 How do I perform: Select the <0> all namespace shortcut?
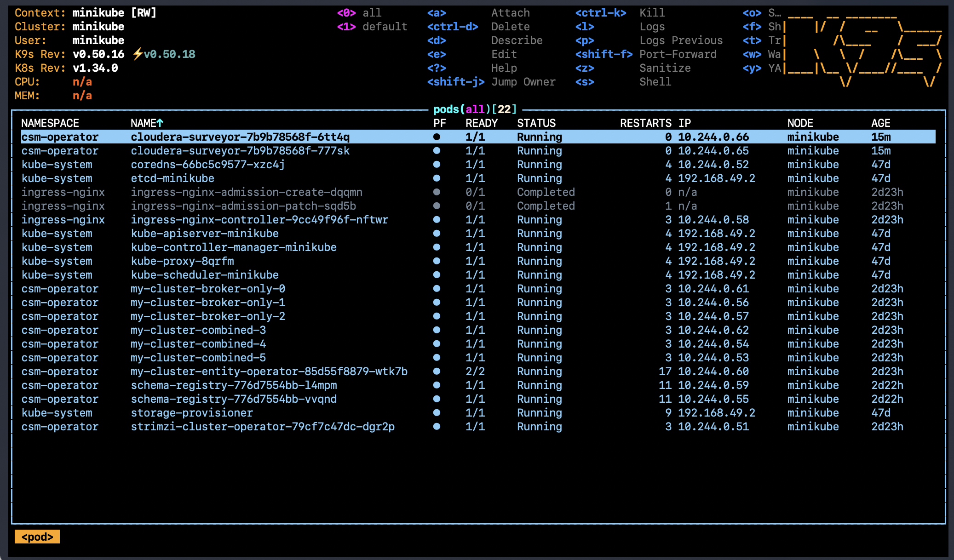(x=359, y=13)
